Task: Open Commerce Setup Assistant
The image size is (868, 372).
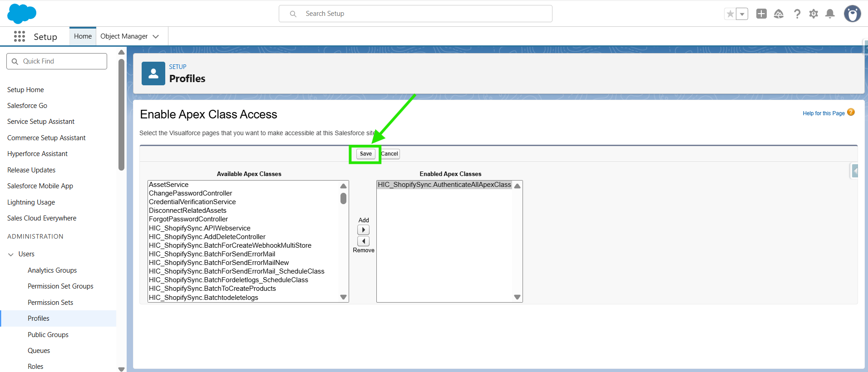Action: click(x=46, y=138)
